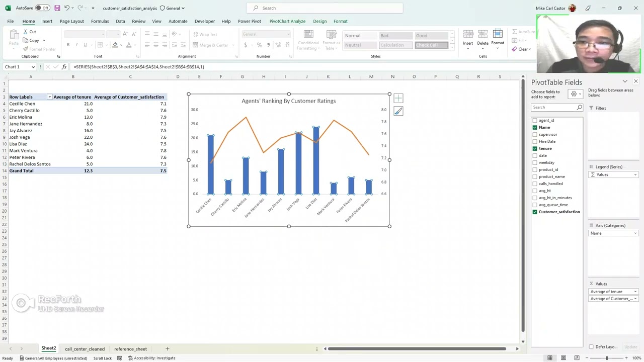644x362 pixels.
Task: Switch to the Formulas ribbon tab
Action: click(x=100, y=21)
